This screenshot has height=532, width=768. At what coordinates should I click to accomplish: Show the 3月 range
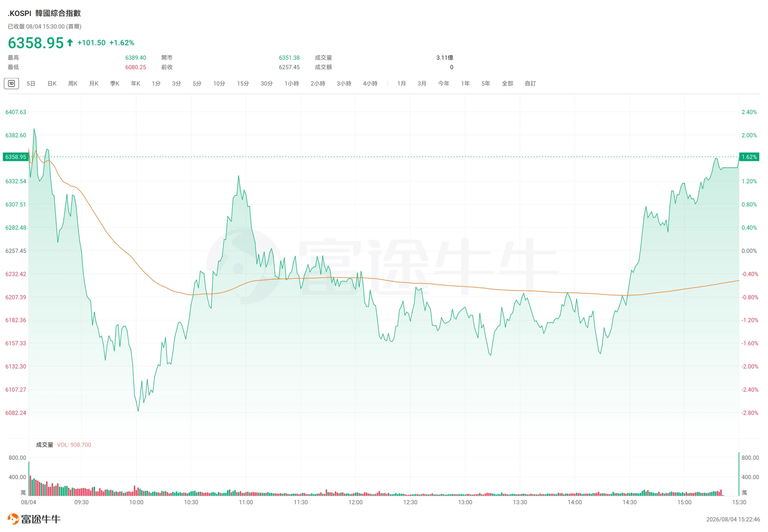point(422,84)
